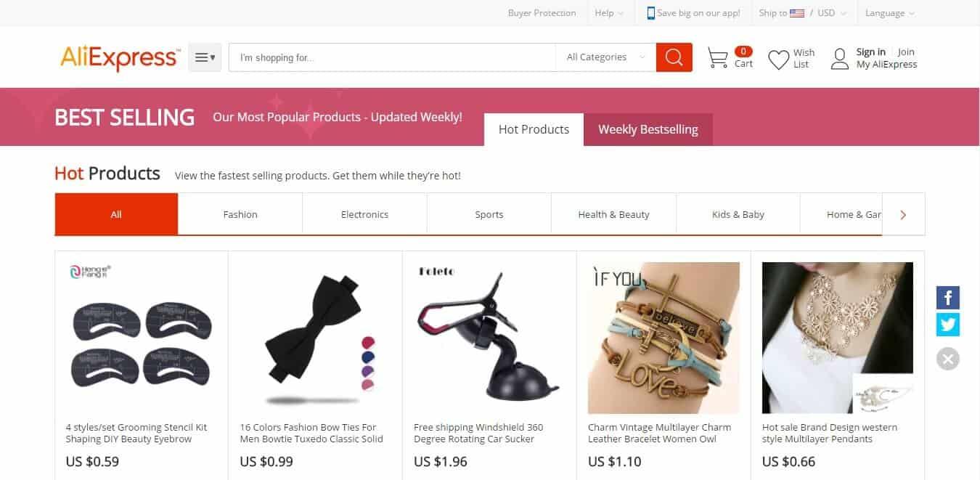
Task: Share on Twitter via side icon
Action: coord(948,324)
